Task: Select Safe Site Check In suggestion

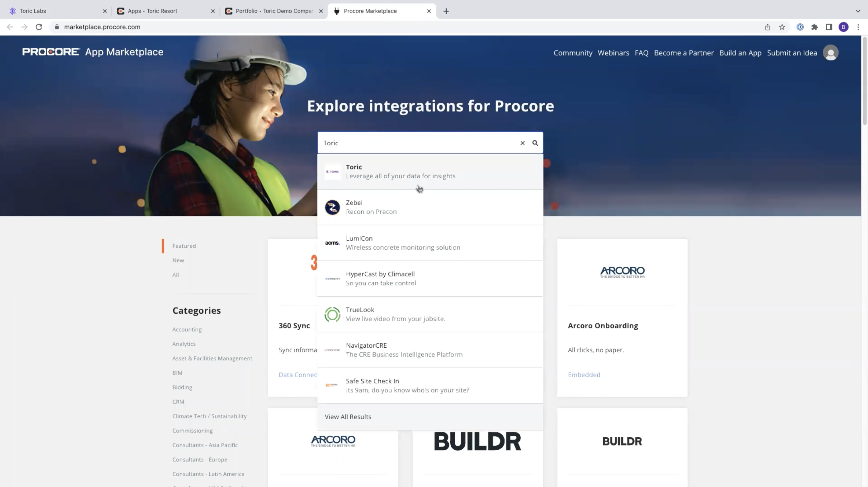Action: 430,386
